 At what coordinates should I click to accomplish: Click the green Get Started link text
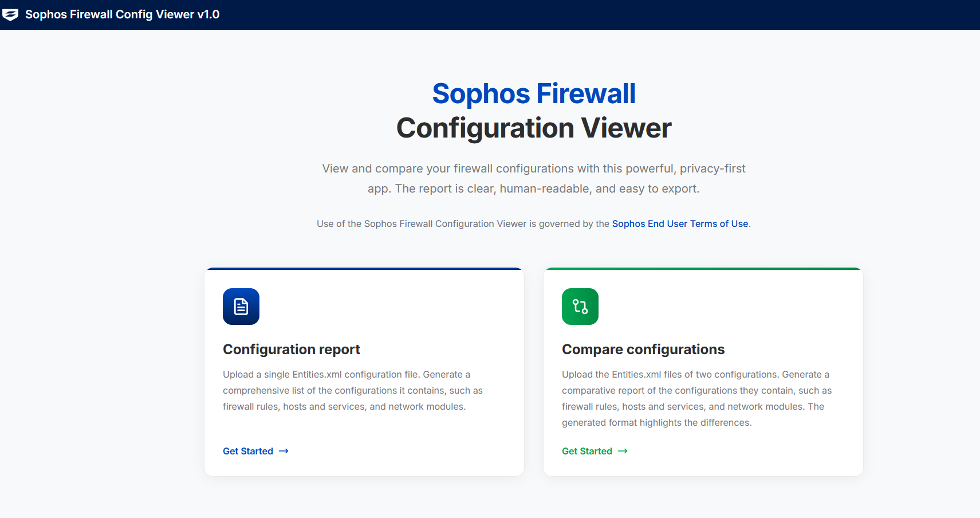point(587,452)
